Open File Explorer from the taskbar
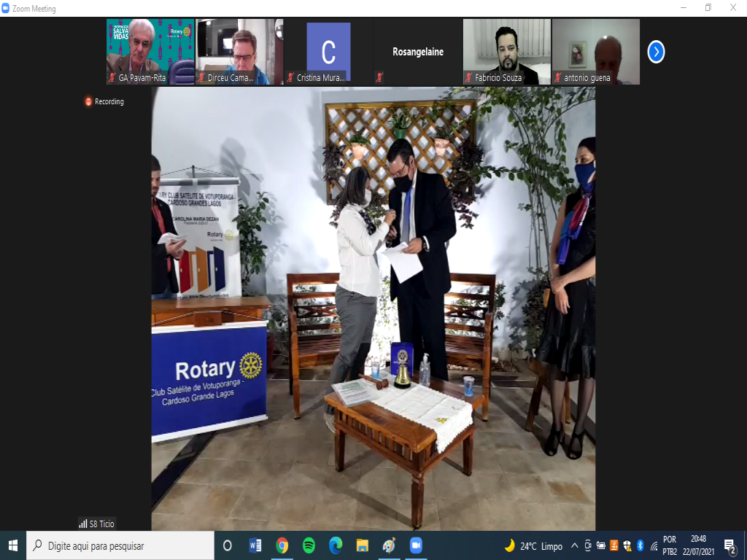The width and height of the screenshot is (747, 560). point(362,545)
